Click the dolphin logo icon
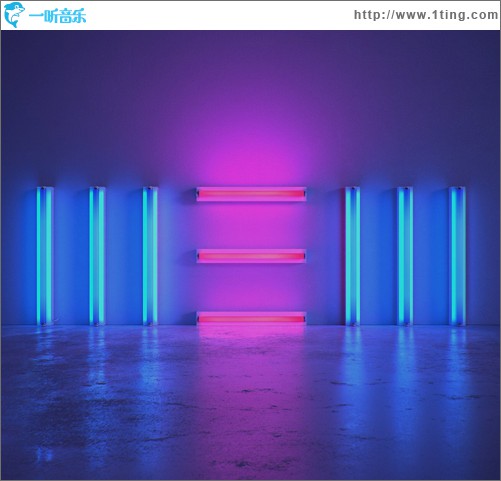This screenshot has width=501, height=481. (x=14, y=15)
